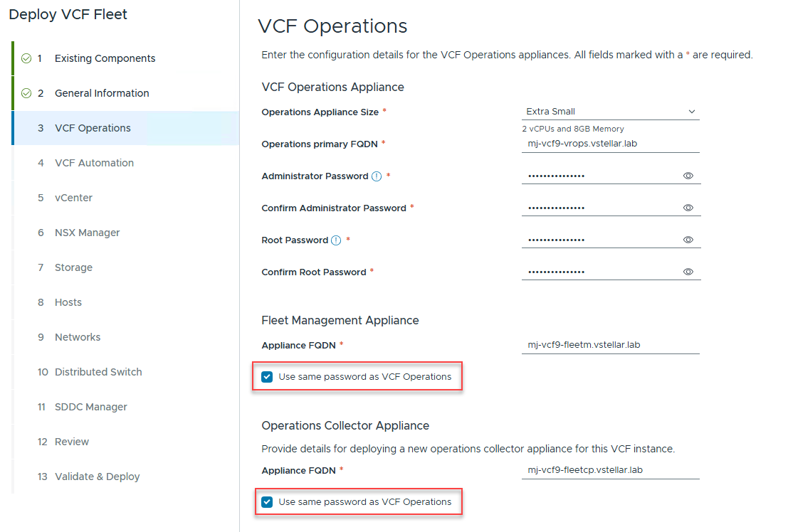Open step 5 vCenter

click(73, 198)
